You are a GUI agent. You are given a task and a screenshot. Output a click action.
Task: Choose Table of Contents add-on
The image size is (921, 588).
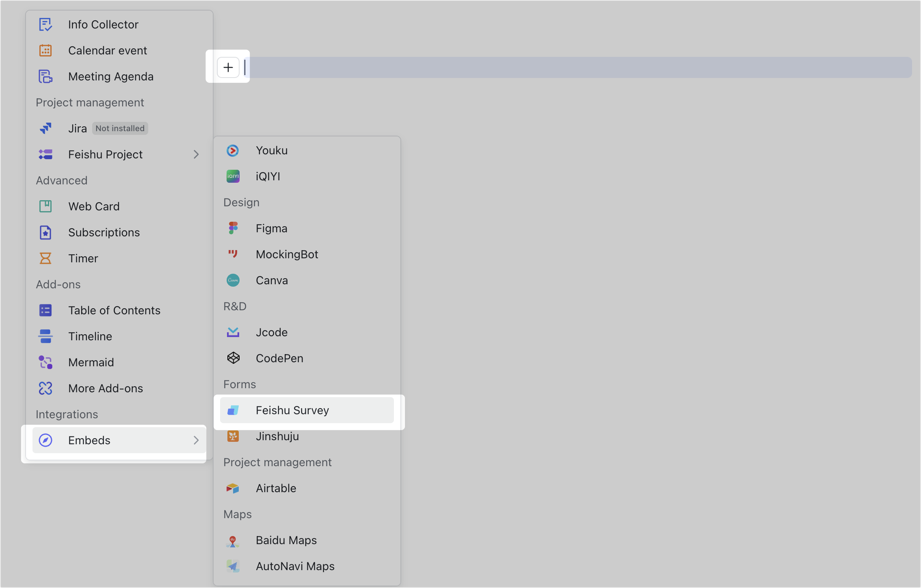coord(119,310)
